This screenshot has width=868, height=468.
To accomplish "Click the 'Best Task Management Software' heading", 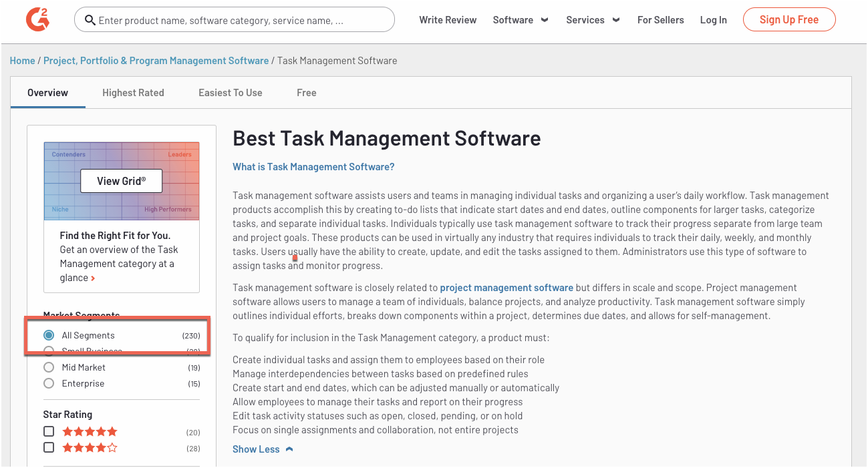I will [387, 138].
